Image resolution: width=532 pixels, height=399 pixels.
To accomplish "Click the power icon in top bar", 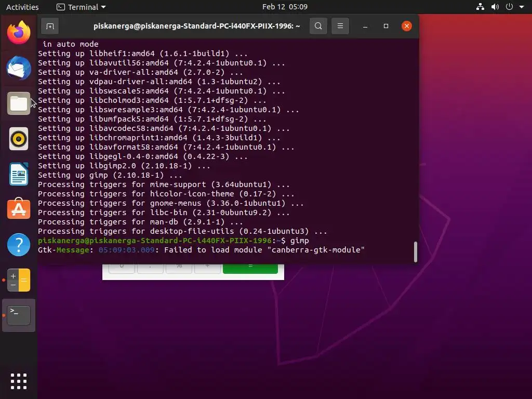I will tap(509, 7).
